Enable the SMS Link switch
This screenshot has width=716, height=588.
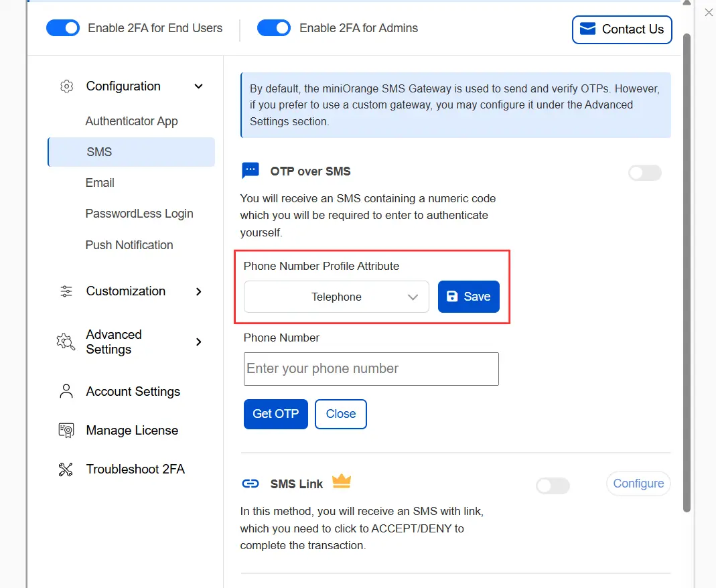(553, 486)
